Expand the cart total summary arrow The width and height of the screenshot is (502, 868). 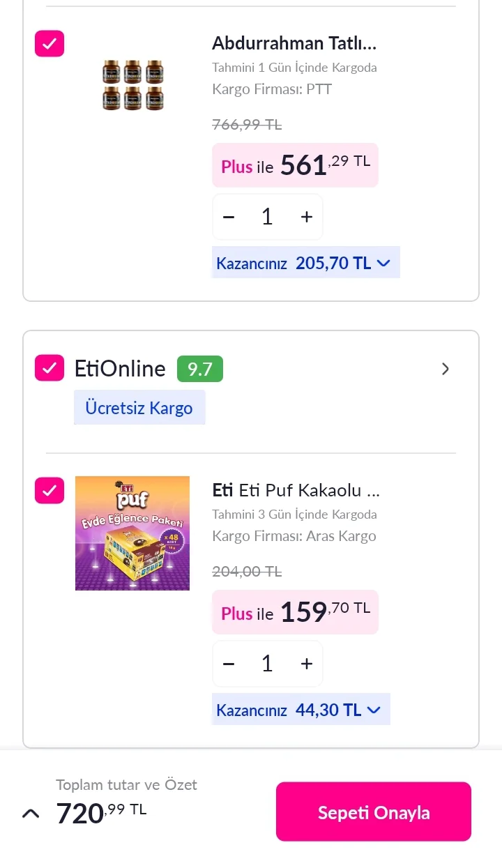point(31,813)
